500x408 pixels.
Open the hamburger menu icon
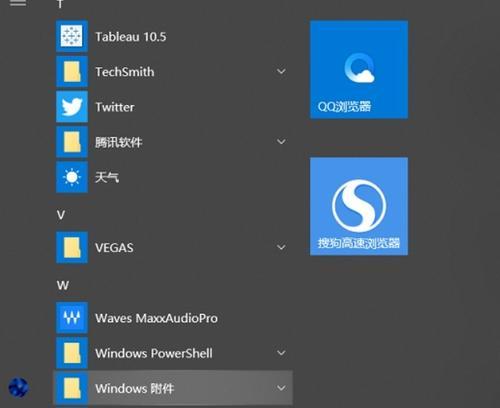click(x=18, y=3)
